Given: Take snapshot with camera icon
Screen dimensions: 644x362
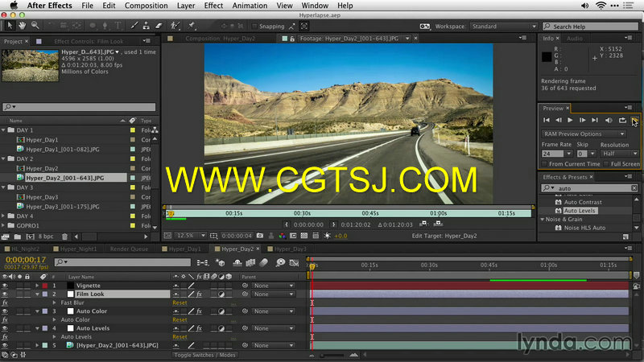Looking at the screenshot, I should 260,236.
